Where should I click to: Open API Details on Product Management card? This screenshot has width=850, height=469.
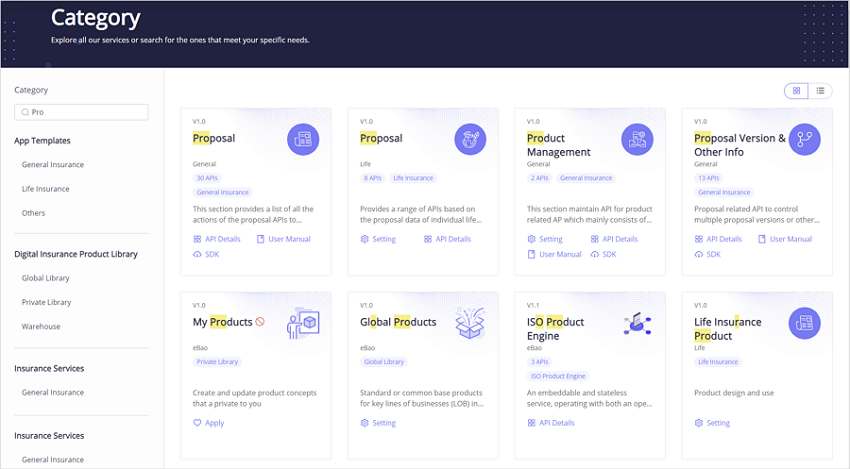click(614, 239)
